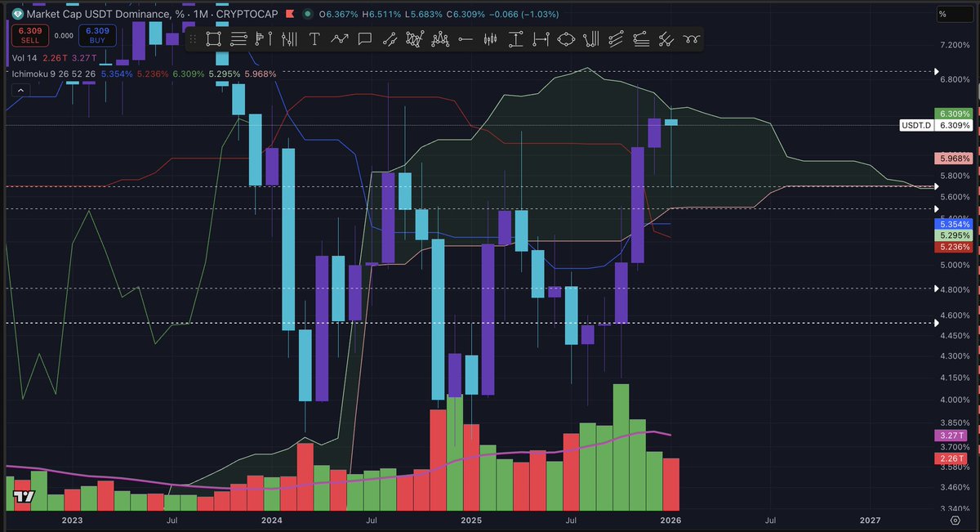
Task: Select the Regression trend tool
Action: (390, 38)
